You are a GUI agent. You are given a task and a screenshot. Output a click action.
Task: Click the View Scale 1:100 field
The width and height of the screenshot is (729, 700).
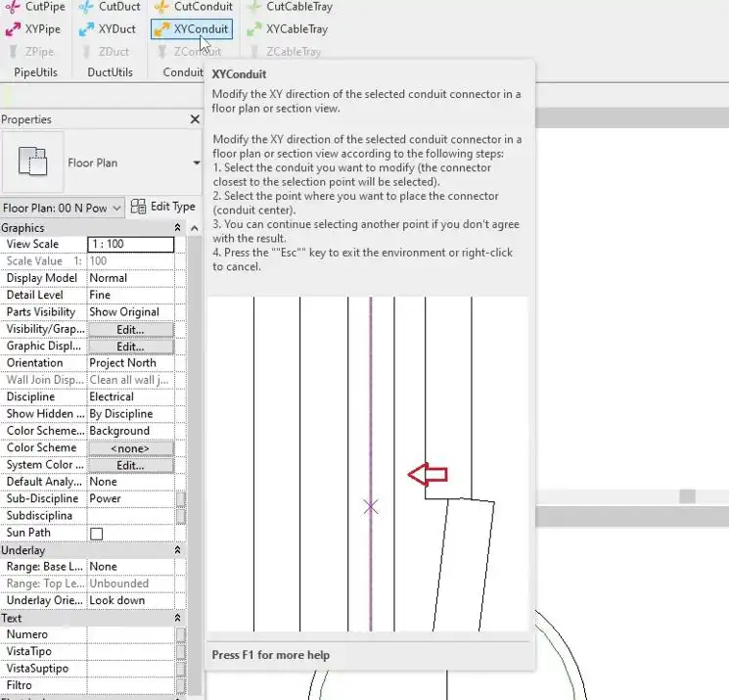pos(131,244)
